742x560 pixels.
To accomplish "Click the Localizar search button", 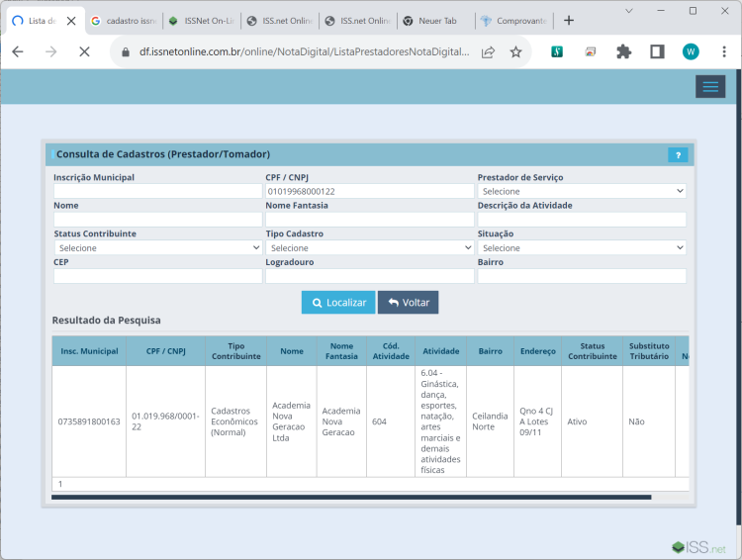I will (338, 303).
